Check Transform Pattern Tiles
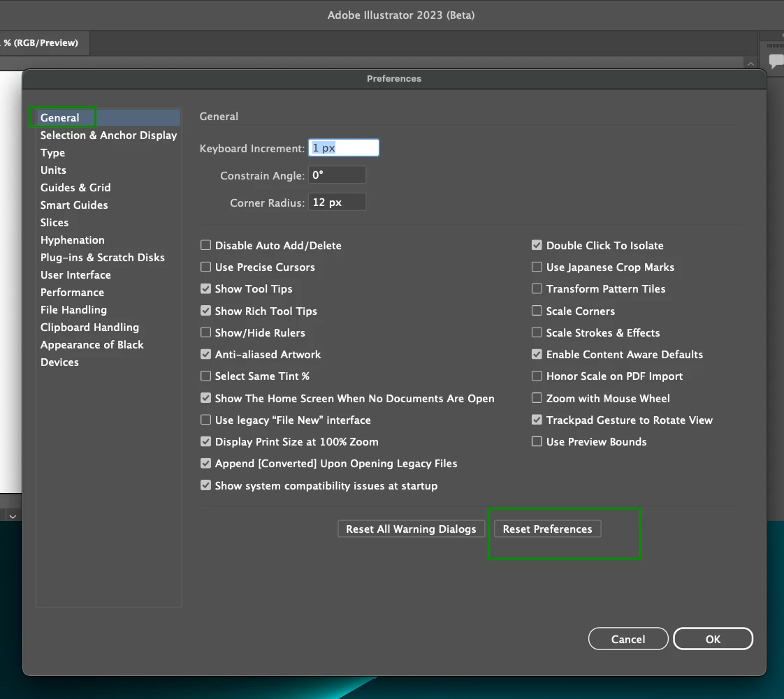 click(537, 288)
